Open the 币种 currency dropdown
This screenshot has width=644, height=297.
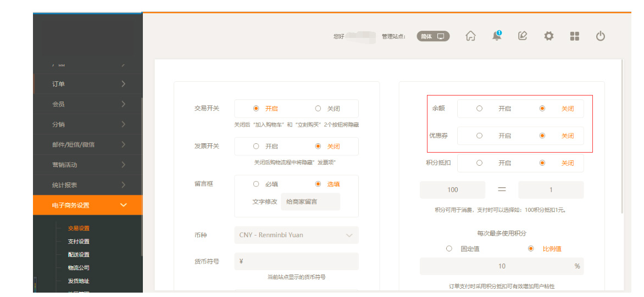(x=296, y=235)
